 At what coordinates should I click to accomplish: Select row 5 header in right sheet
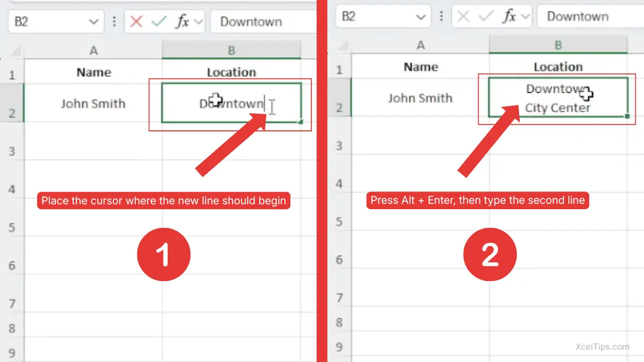click(339, 221)
